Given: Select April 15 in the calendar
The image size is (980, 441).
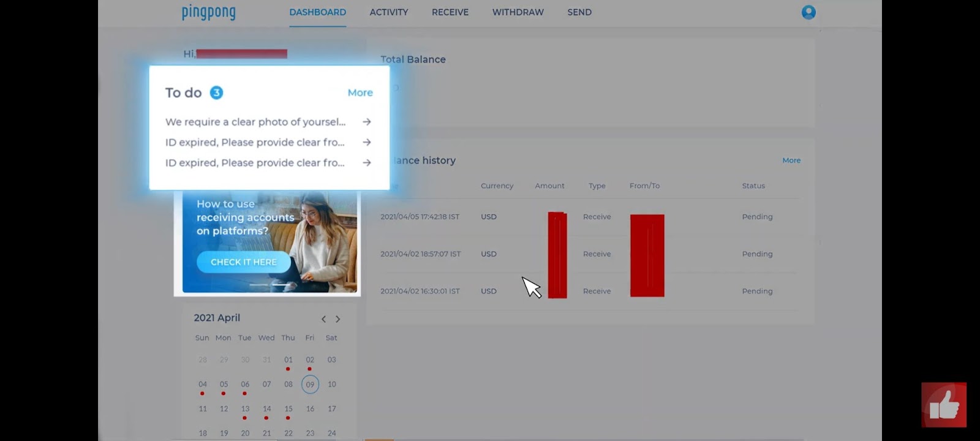Looking at the screenshot, I should [x=288, y=409].
